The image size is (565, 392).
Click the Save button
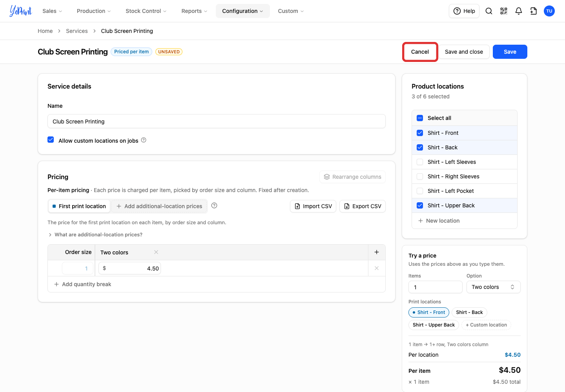point(510,52)
